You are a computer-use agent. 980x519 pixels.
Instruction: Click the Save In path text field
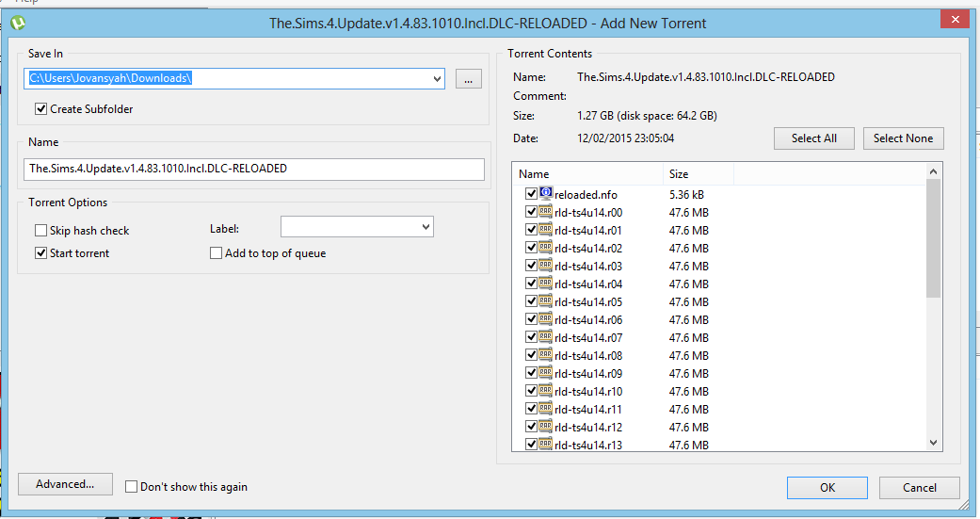[x=228, y=78]
